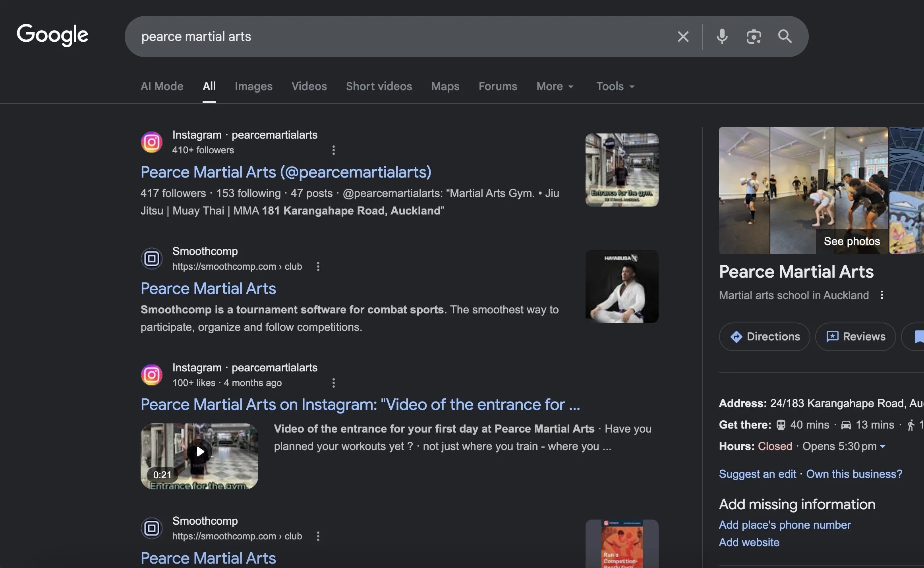The width and height of the screenshot is (924, 568).
Task: Switch to the Forums tab
Action: click(x=498, y=86)
